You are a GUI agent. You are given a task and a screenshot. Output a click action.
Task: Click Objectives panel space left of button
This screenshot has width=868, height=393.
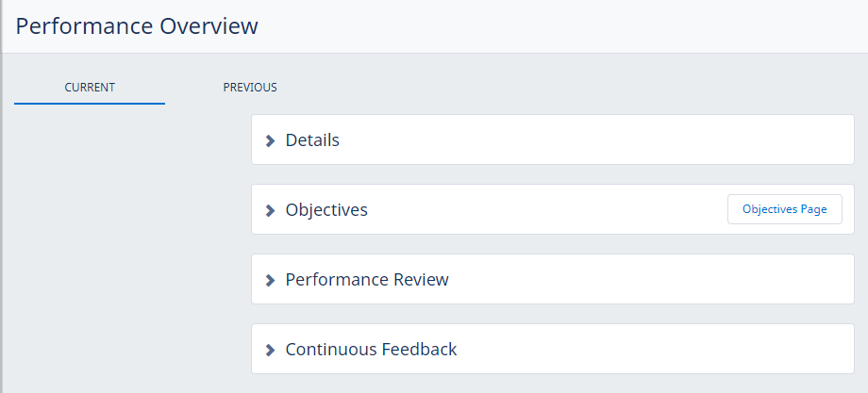pyautogui.click(x=547, y=210)
